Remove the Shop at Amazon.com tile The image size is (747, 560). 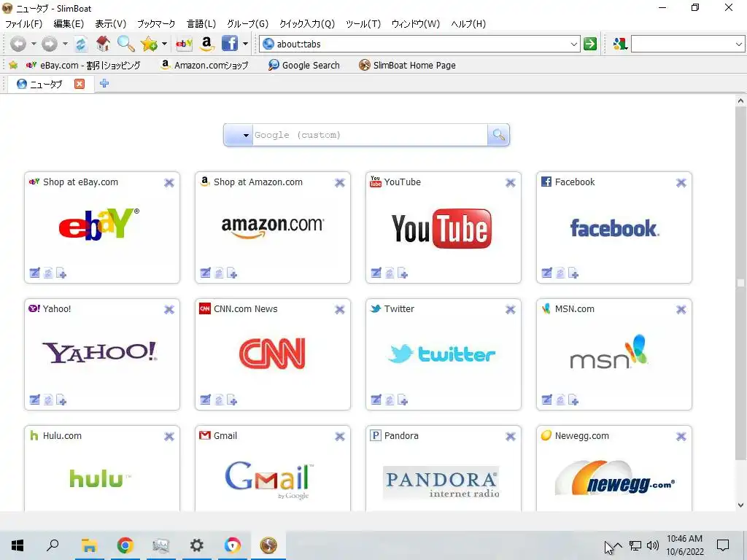(x=340, y=182)
